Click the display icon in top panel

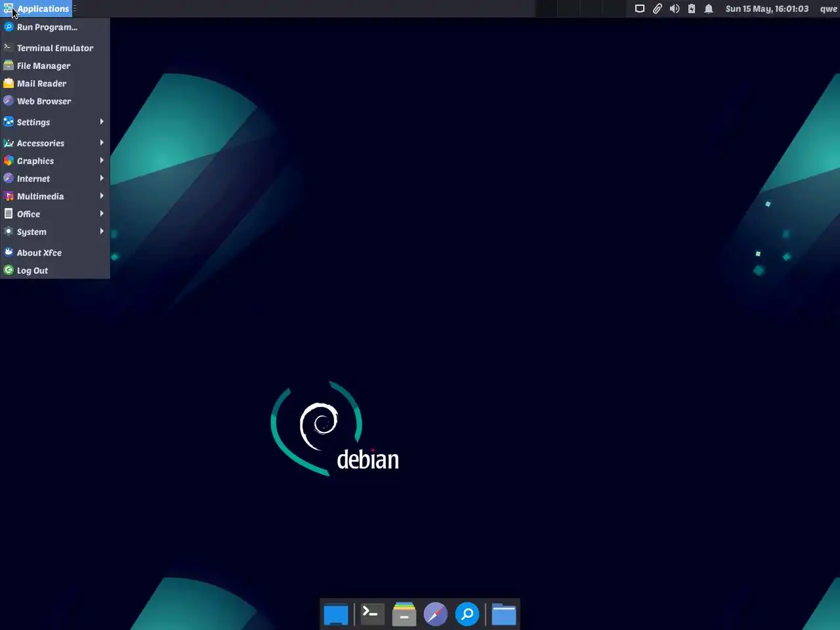(x=640, y=9)
